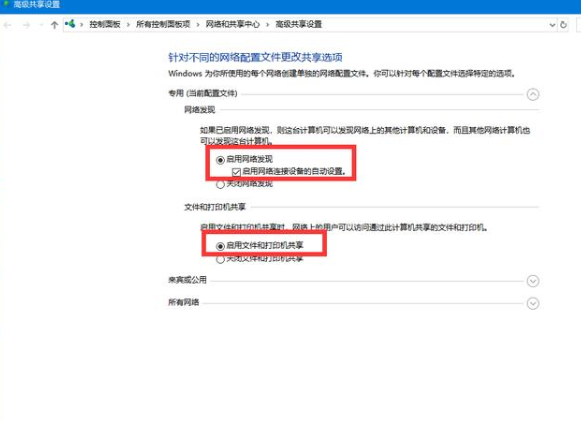Open address bar history dropdown
The height and width of the screenshot is (421, 581).
[552, 25]
